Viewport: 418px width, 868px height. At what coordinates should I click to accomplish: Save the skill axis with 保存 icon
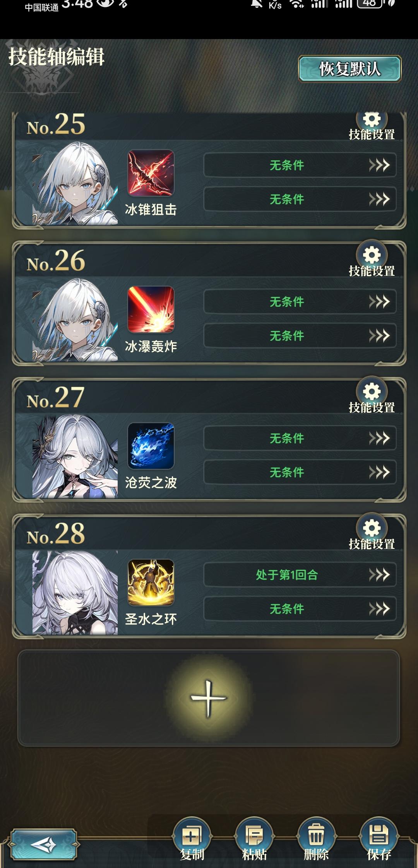click(x=379, y=836)
